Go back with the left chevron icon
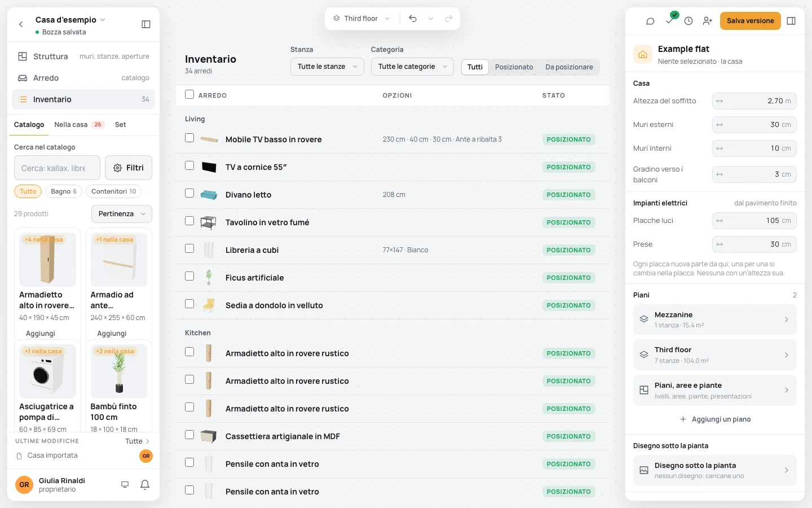 tap(21, 24)
